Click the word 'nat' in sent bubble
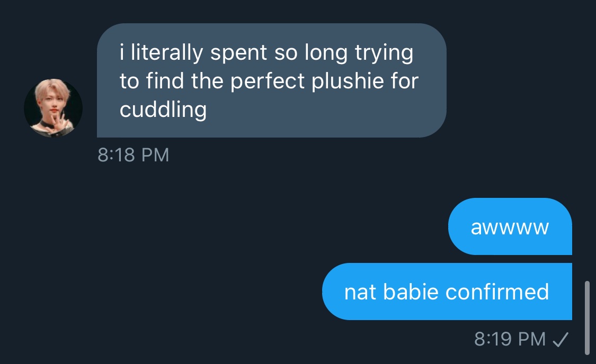 pos(360,292)
